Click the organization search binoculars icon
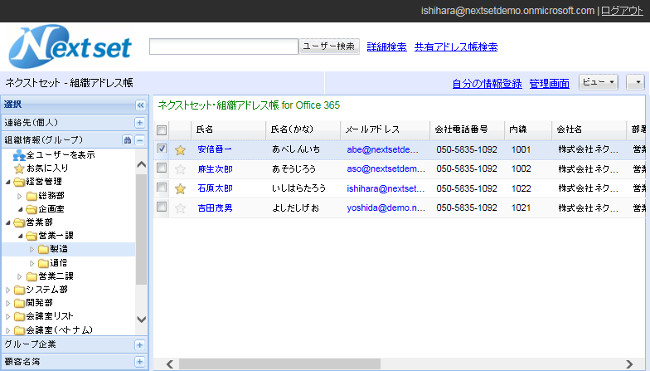This screenshot has width=650, height=371. [128, 140]
